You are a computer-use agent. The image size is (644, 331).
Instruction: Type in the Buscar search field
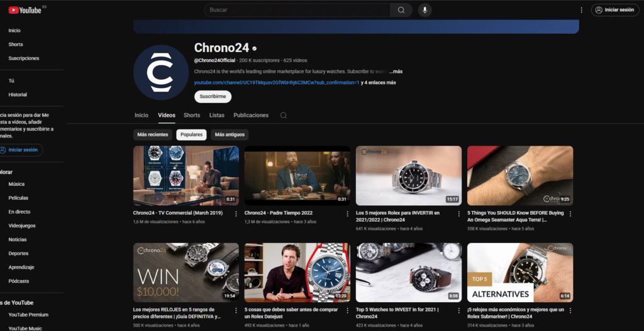click(296, 10)
